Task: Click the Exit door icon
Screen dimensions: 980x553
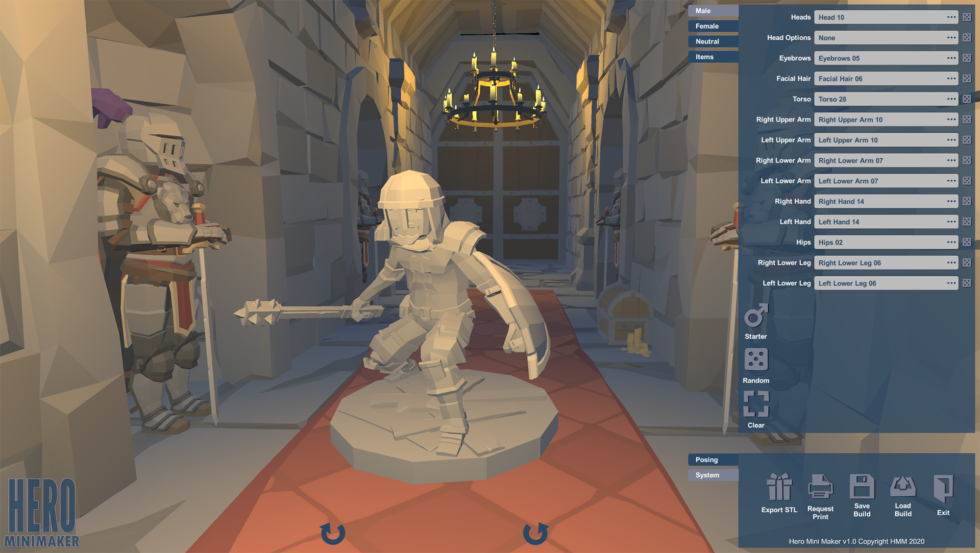Action: 942,488
